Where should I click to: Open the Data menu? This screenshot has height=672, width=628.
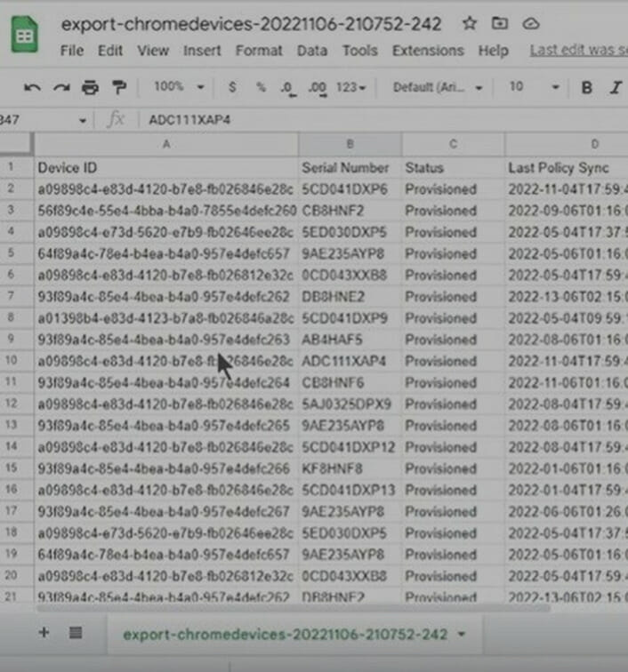click(x=312, y=51)
